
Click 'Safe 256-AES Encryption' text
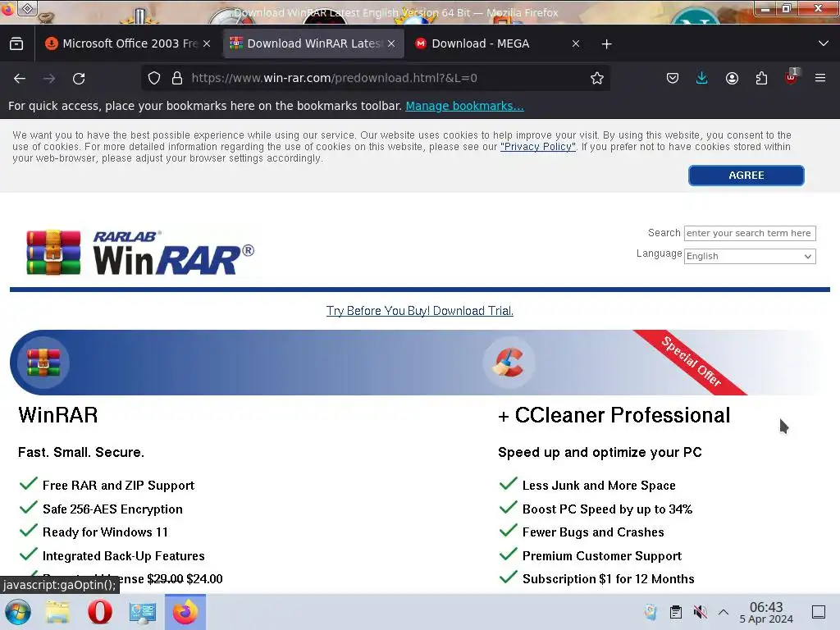point(112,509)
